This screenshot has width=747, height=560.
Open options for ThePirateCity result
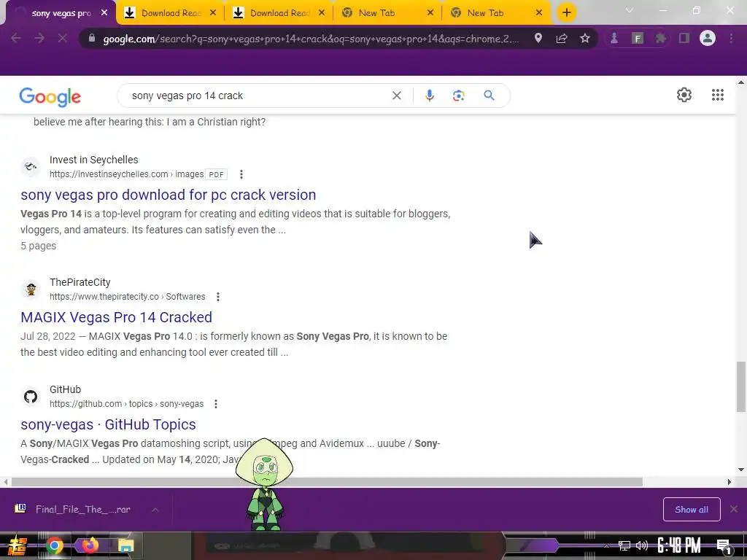217,297
